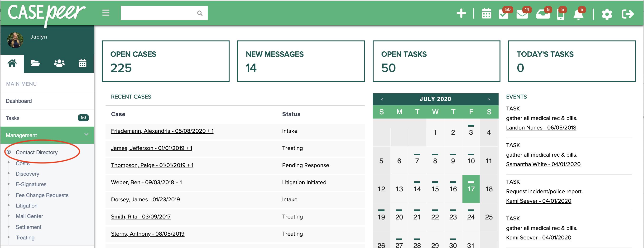644x248 pixels.
Task: Open the mobile/texting icon with 5 badge
Action: [561, 15]
